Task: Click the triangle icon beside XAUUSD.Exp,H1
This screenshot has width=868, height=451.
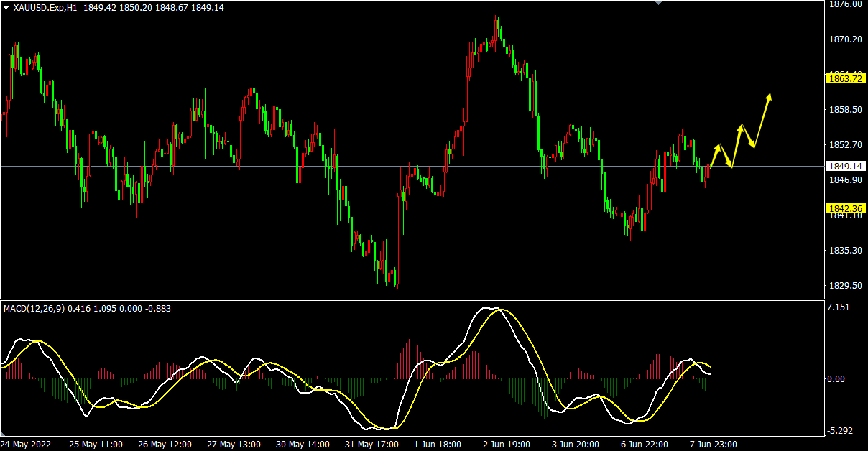Action: 6,7
